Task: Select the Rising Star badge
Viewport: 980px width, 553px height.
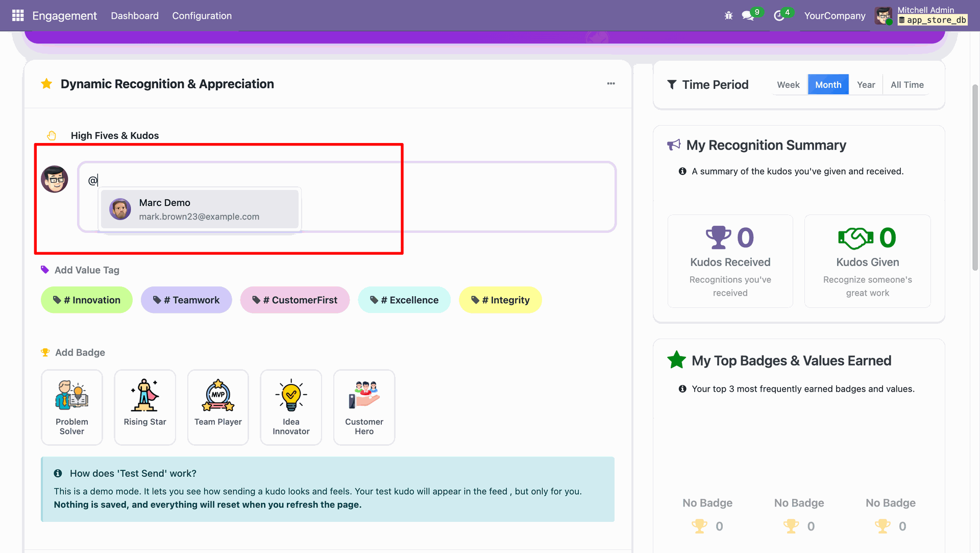Action: [145, 407]
